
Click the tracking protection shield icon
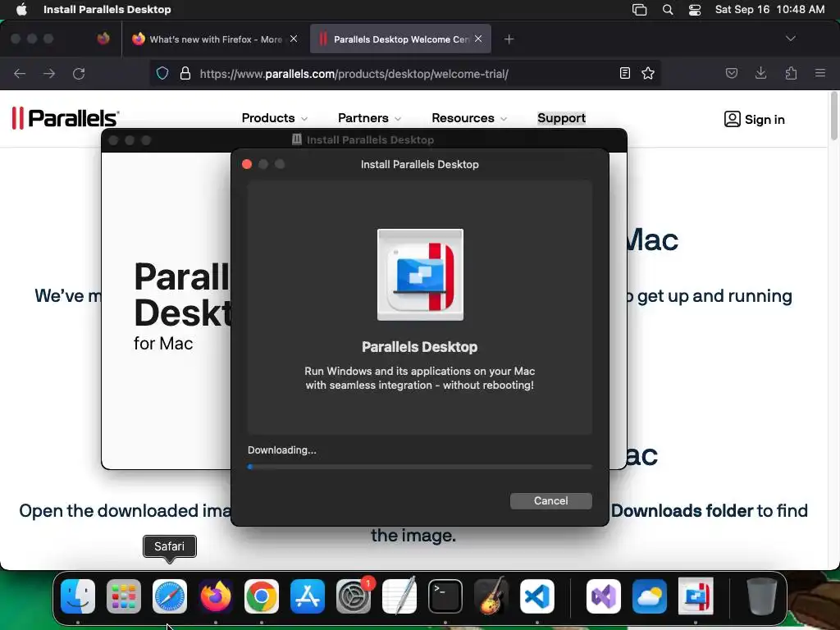click(162, 73)
